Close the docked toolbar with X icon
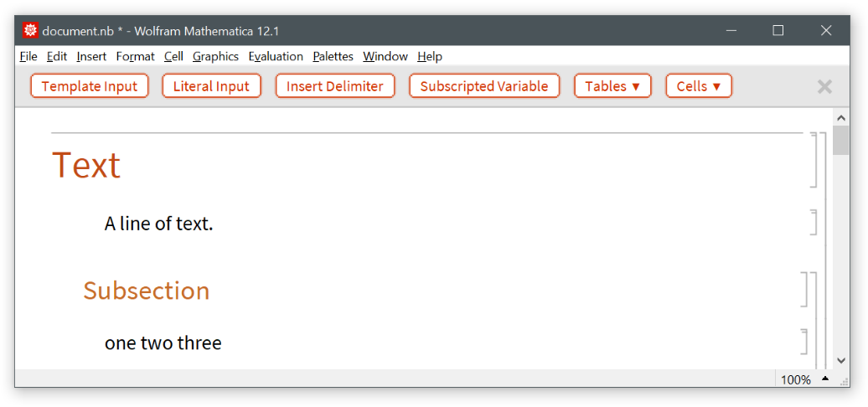 click(x=824, y=86)
